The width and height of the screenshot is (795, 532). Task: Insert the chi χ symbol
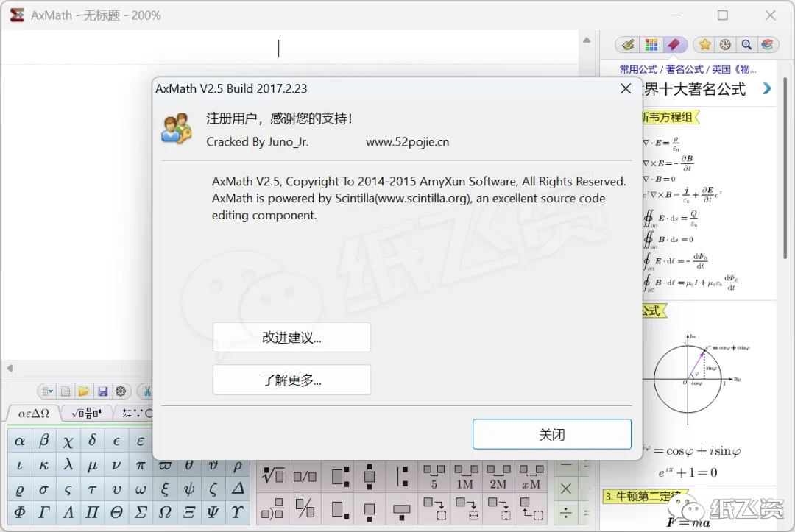[68, 441]
